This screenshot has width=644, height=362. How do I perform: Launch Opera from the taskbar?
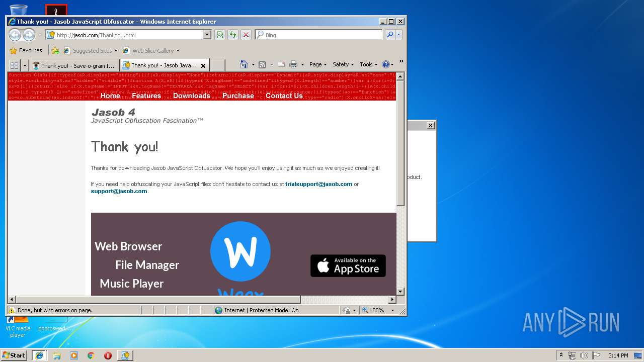[108, 355]
